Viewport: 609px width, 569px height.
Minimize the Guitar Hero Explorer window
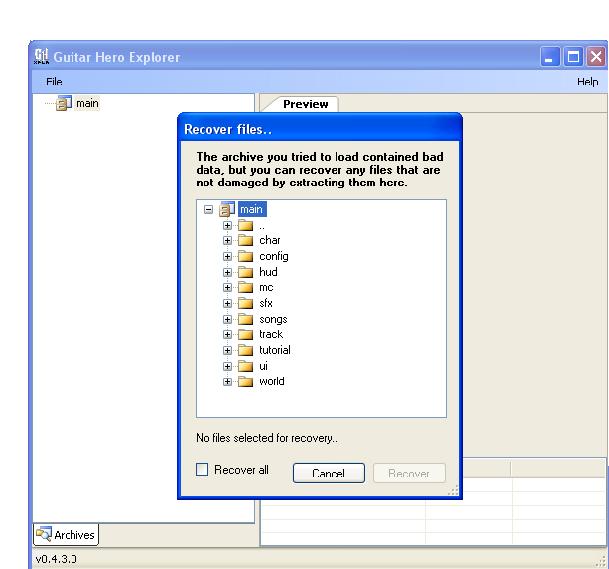coord(550,57)
